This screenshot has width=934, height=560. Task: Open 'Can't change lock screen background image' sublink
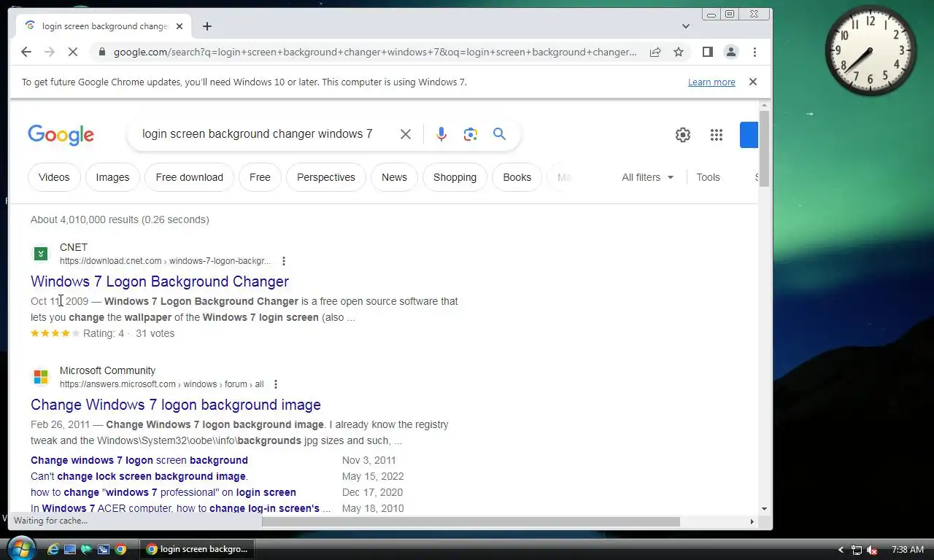[139, 476]
